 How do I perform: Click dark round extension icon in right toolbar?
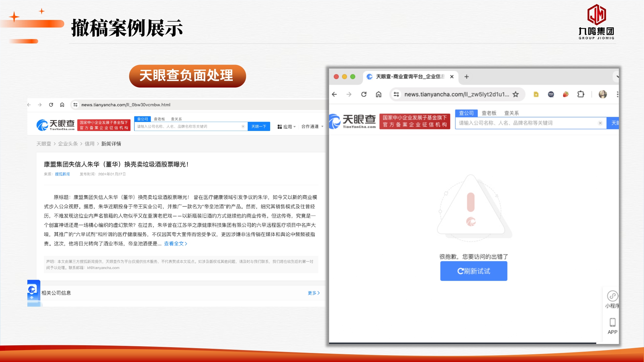pos(551,94)
